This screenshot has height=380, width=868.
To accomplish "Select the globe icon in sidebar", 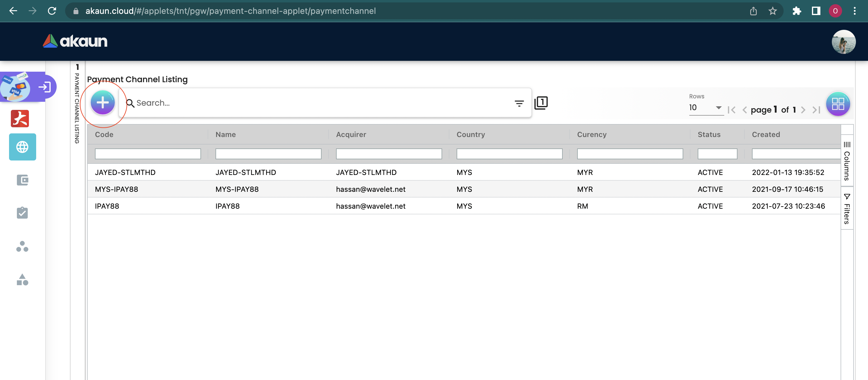I will coord(22,147).
